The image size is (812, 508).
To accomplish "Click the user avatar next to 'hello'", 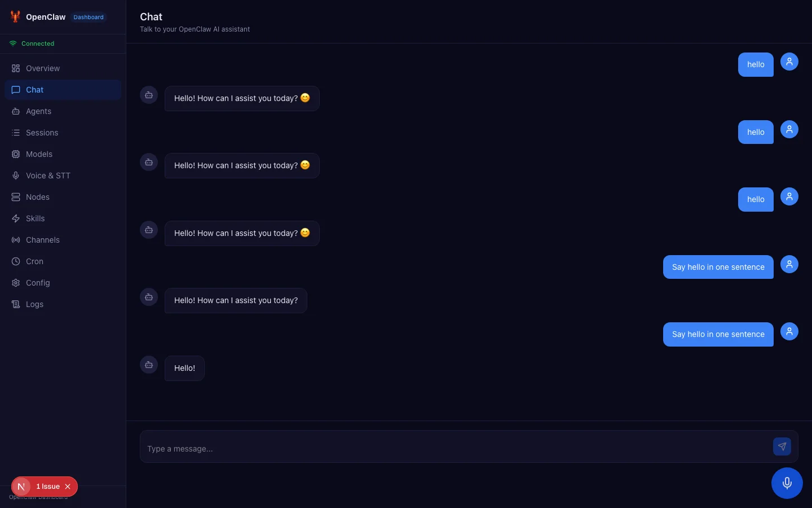I will click(x=789, y=62).
